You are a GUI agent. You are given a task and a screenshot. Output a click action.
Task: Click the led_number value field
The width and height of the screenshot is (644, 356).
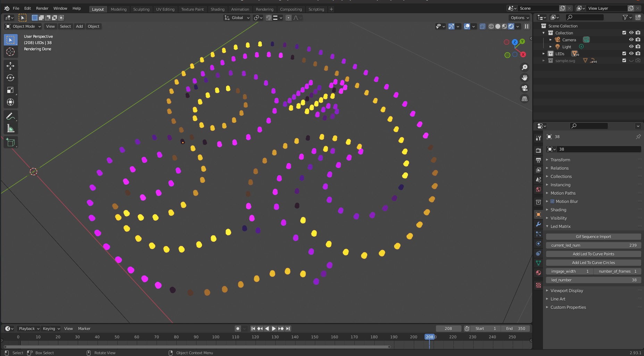(593, 280)
